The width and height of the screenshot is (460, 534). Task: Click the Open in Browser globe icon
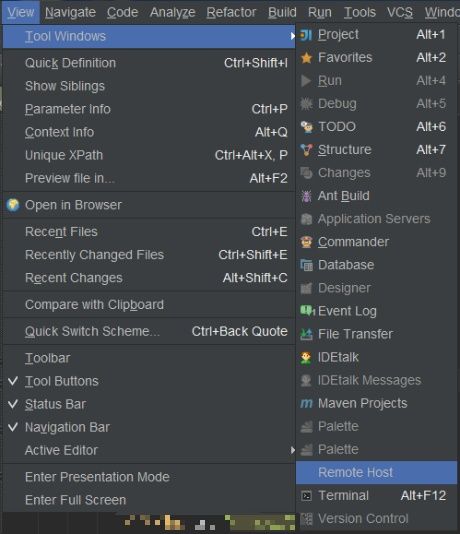(x=13, y=205)
